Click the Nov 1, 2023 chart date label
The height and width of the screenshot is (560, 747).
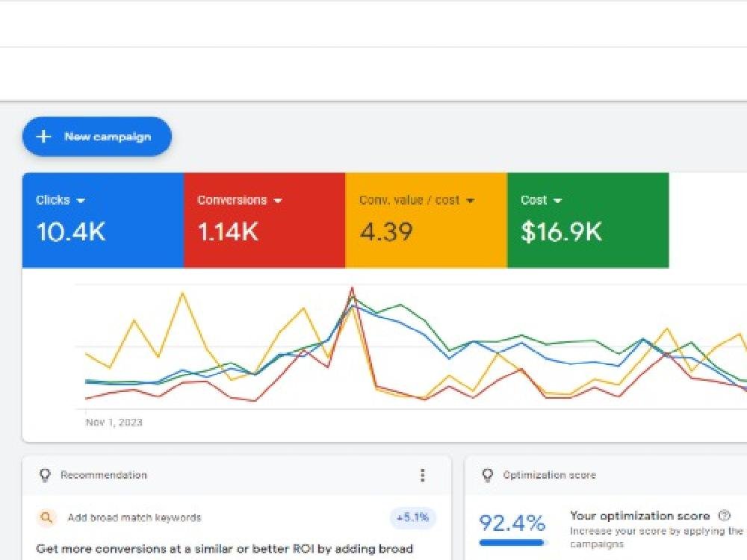point(114,423)
